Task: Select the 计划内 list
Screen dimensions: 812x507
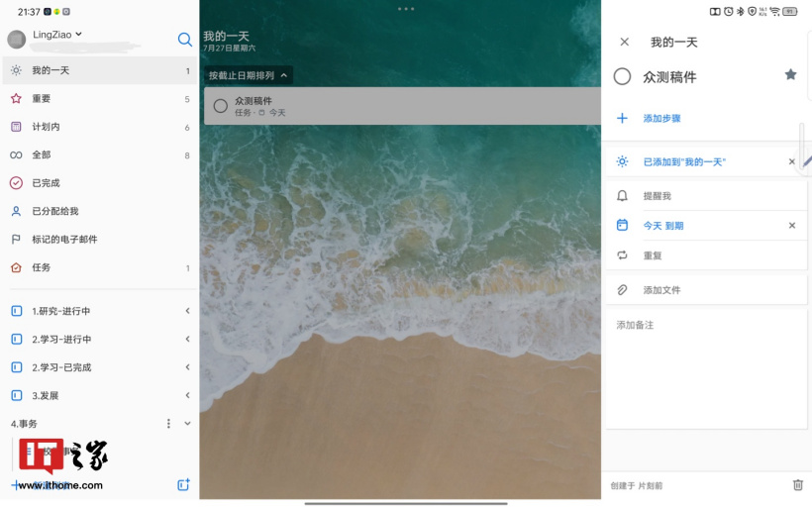Action: pyautogui.click(x=46, y=127)
